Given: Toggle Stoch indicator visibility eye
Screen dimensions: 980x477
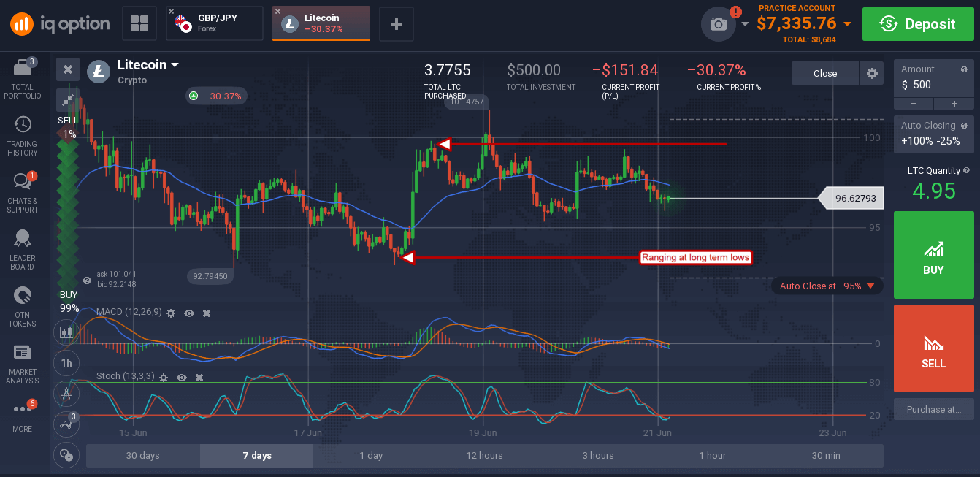Looking at the screenshot, I should pos(182,377).
